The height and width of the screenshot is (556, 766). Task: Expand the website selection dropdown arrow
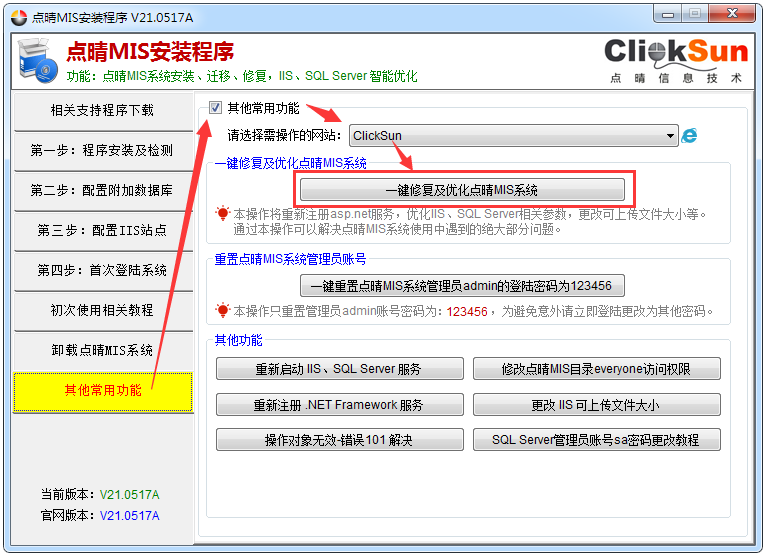670,136
